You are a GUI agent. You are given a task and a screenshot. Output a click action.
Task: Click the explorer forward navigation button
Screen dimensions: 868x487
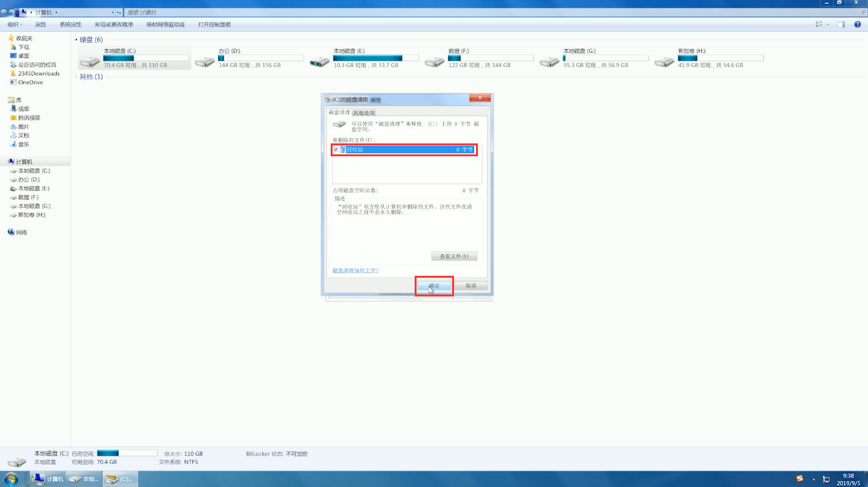click(x=13, y=12)
